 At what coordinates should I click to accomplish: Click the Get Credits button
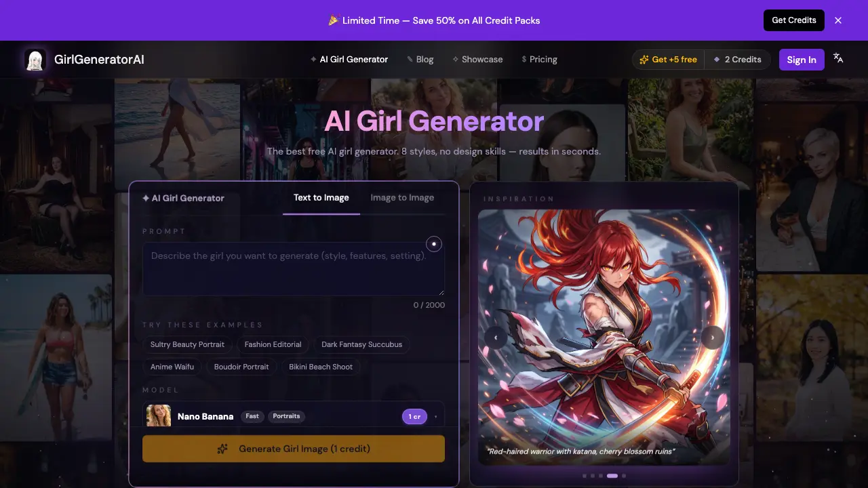(794, 20)
